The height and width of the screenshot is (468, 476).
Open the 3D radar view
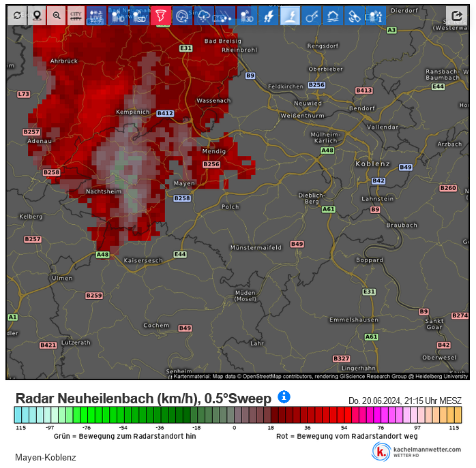[x=247, y=16]
